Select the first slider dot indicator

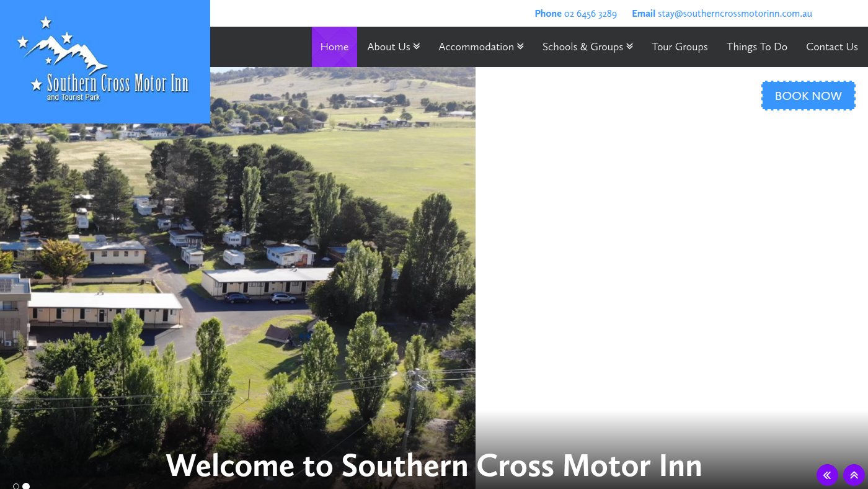pos(16,486)
